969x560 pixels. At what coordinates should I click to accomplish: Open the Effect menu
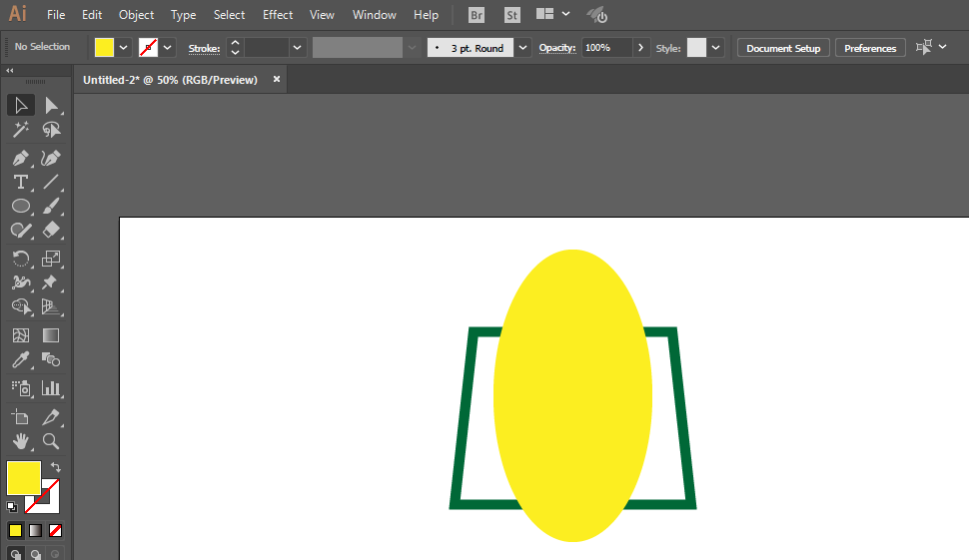tap(278, 15)
